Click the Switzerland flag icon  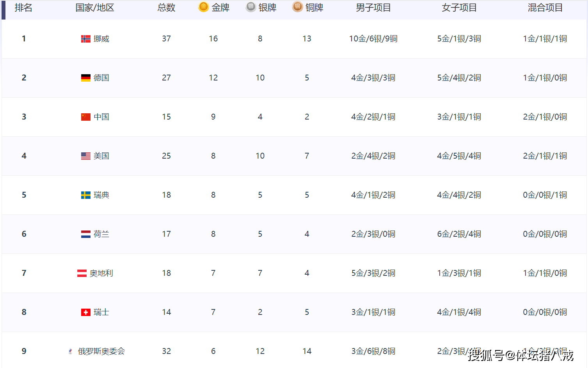(x=86, y=312)
